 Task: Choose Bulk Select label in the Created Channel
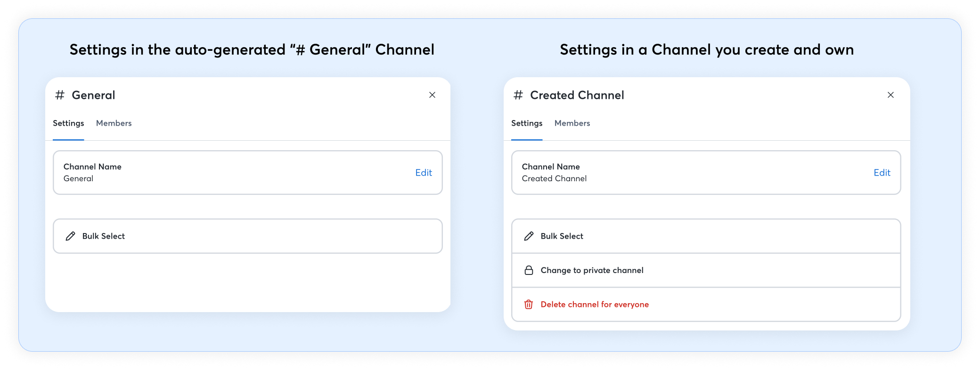562,236
